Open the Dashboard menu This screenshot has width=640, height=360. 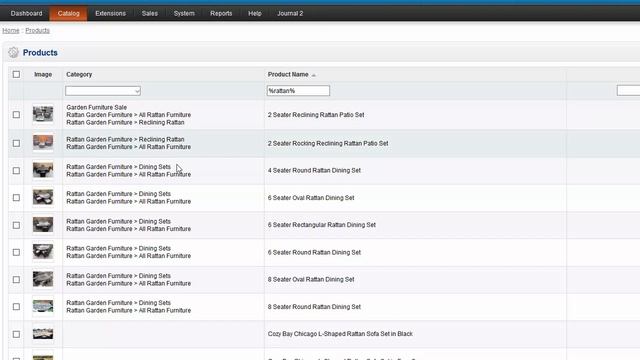coord(27,13)
